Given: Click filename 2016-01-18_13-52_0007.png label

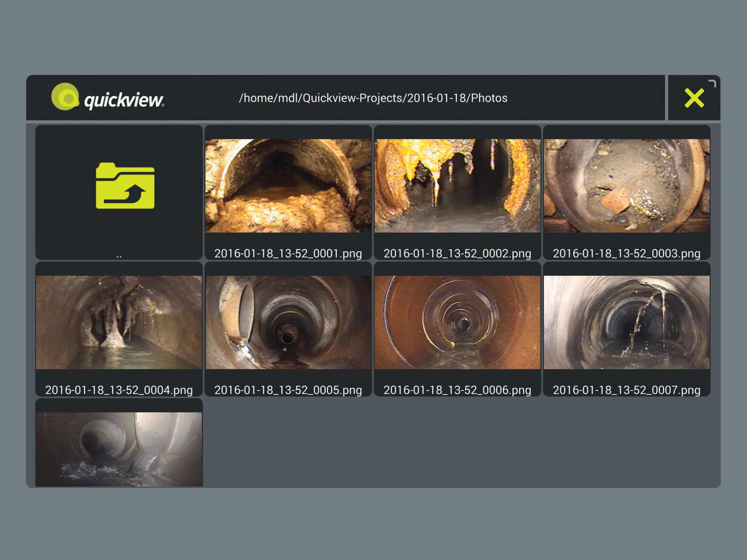Looking at the screenshot, I should coord(627,390).
